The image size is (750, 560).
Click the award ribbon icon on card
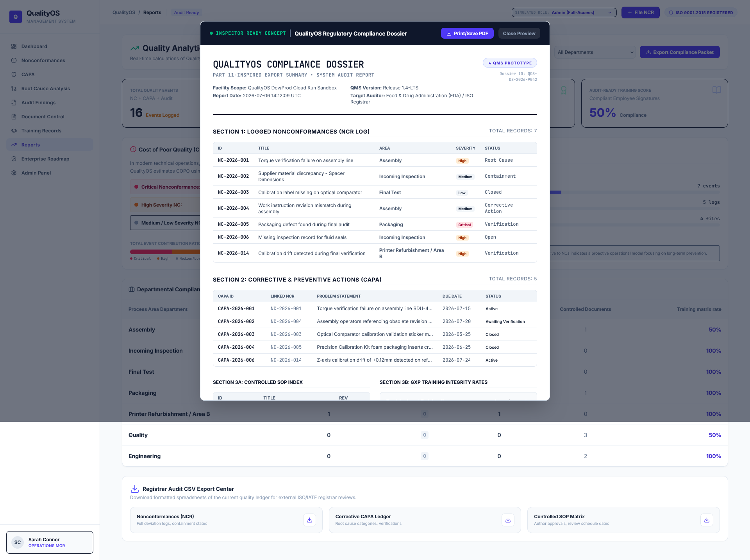563,90
